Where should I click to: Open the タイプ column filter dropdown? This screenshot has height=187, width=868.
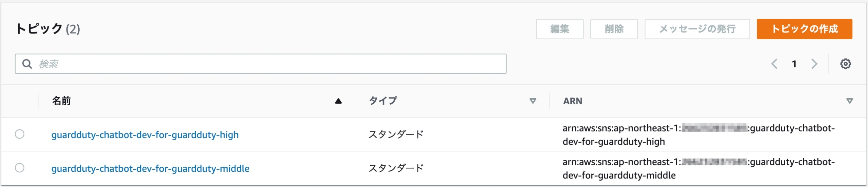point(533,101)
